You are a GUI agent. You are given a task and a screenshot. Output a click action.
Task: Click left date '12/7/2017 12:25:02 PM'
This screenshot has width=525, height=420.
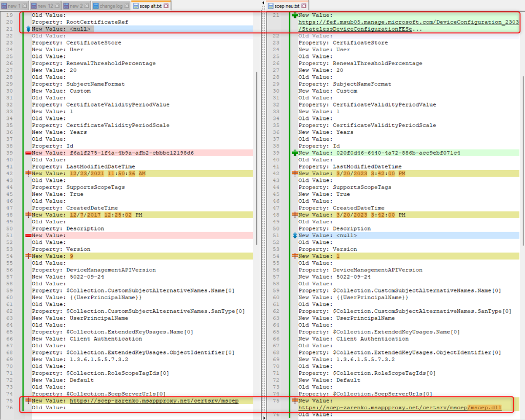point(106,215)
